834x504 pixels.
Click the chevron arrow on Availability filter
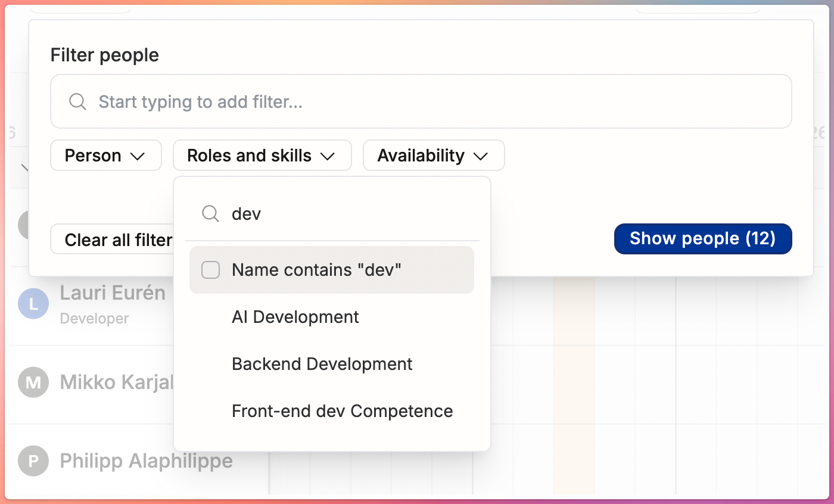[x=481, y=156]
